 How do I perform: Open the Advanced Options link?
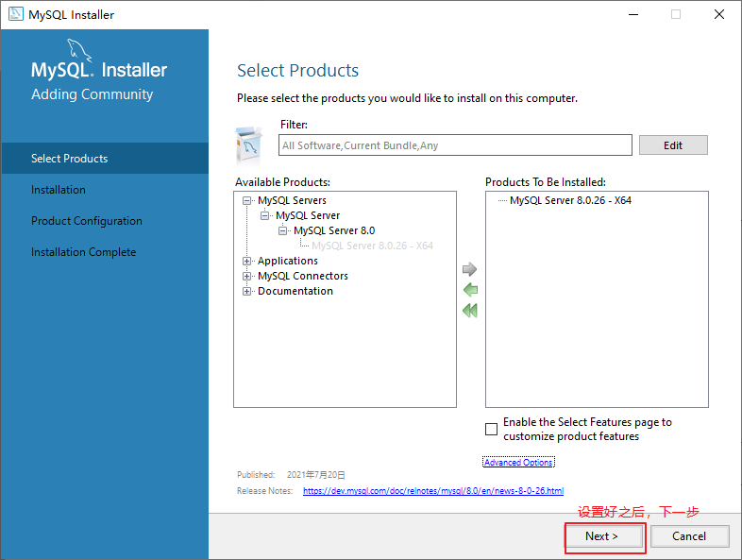point(518,462)
